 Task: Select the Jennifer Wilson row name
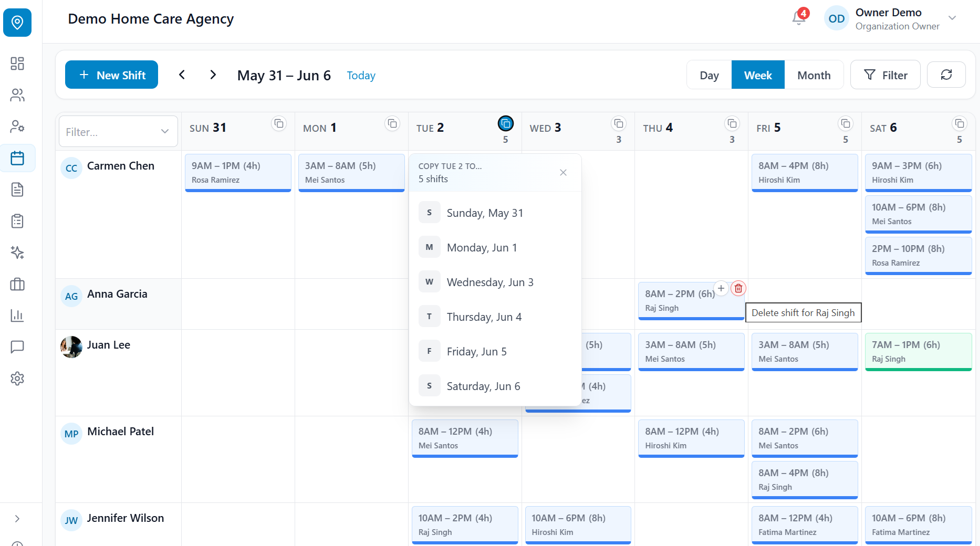pyautogui.click(x=126, y=518)
